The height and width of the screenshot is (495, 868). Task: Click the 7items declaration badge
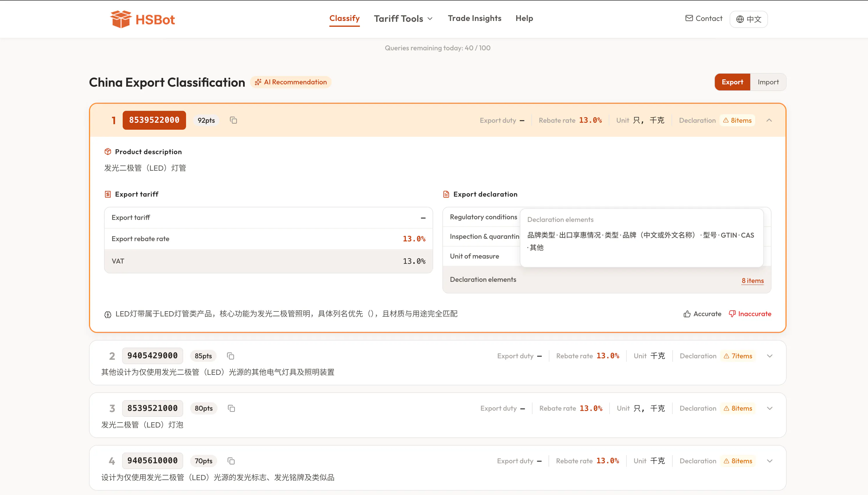click(738, 356)
